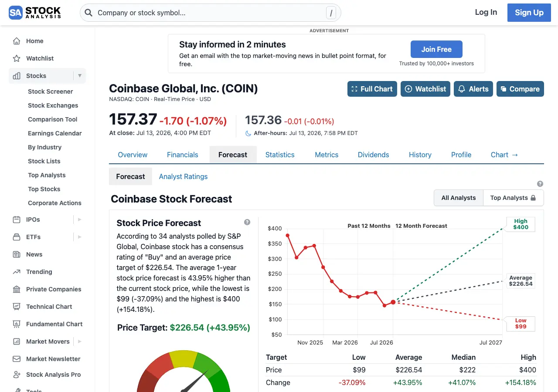The width and height of the screenshot is (558, 392).
Task: Click the Fundamental Chart icon
Action: [x=17, y=324]
